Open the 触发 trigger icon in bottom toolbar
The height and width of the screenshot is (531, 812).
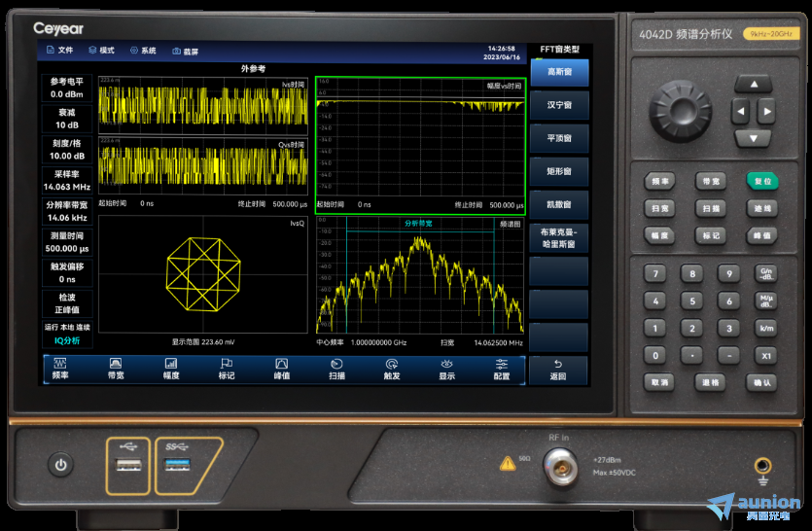pyautogui.click(x=392, y=369)
